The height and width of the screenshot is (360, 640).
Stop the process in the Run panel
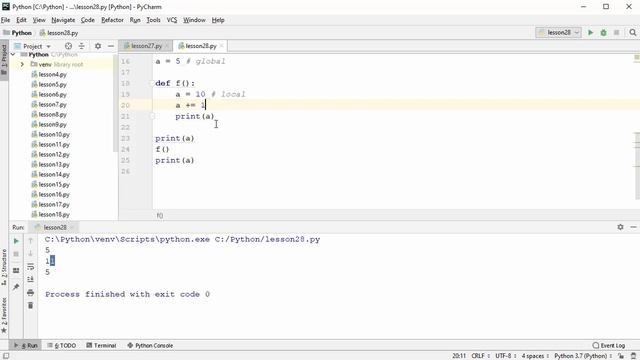click(16, 254)
